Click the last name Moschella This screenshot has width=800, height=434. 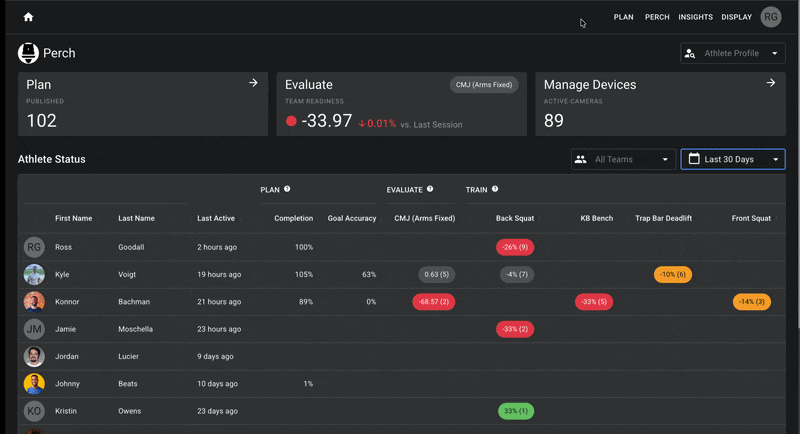coord(135,329)
